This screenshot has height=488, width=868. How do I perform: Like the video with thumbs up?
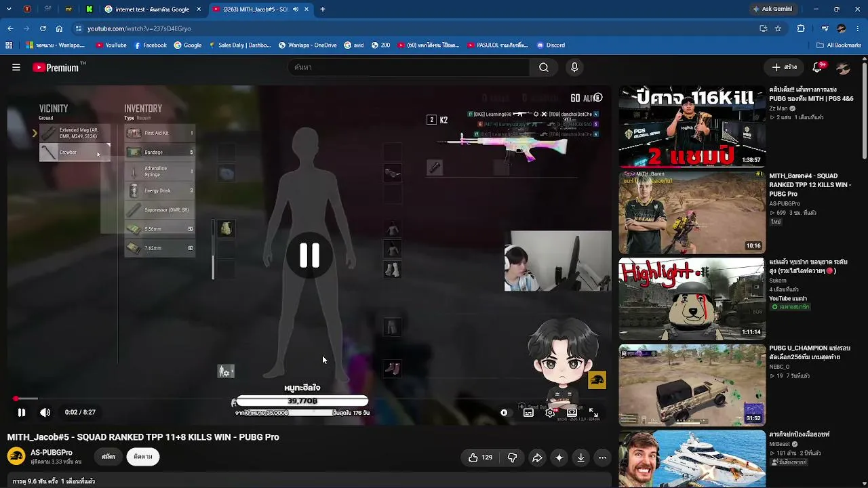tap(480, 457)
